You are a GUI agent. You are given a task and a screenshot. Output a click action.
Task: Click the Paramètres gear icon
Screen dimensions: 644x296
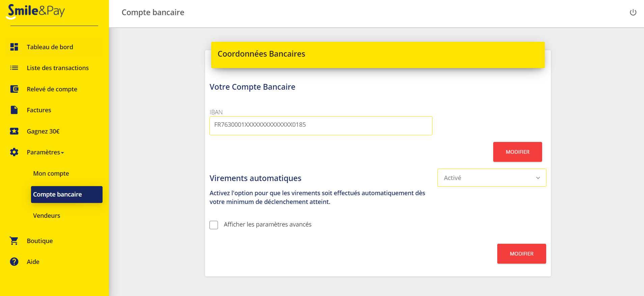click(14, 152)
